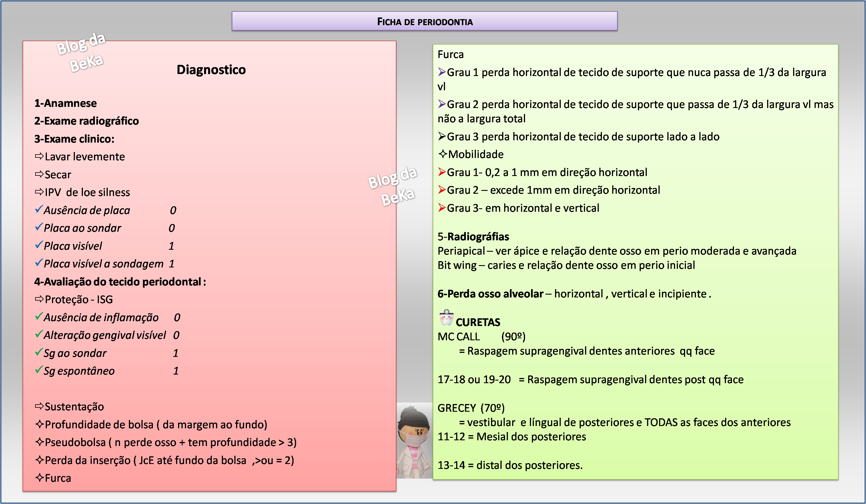Click blue checkmark before Placa visível a sondagem
Screen dimensions: 866x504
point(39,263)
